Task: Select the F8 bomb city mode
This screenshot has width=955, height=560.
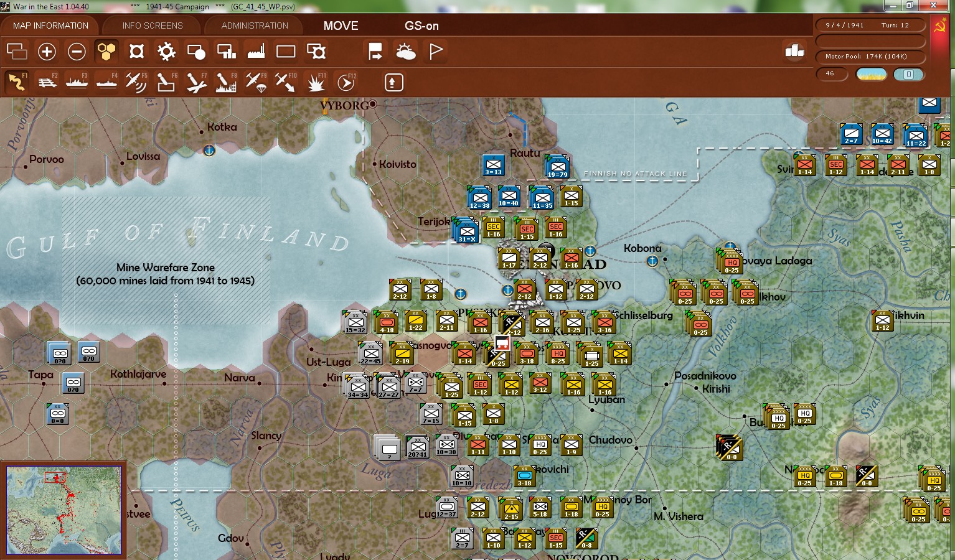Action: [226, 82]
